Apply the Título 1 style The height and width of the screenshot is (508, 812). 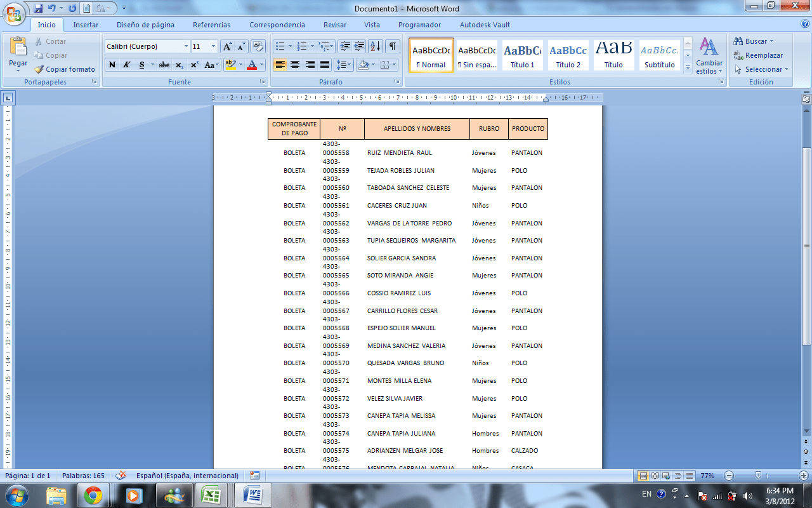[x=521, y=55]
